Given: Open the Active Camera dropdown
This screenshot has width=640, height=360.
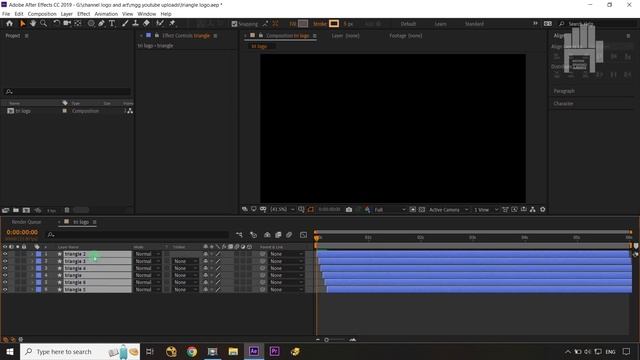Looking at the screenshot, I should click(x=448, y=209).
